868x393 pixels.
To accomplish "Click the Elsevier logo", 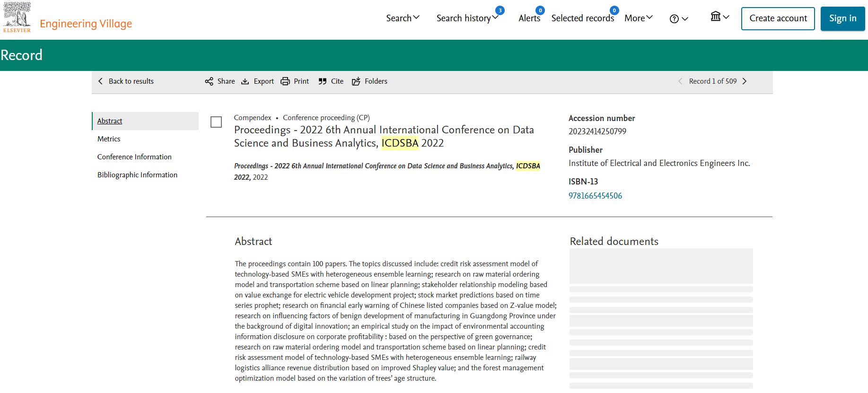I will [x=17, y=17].
